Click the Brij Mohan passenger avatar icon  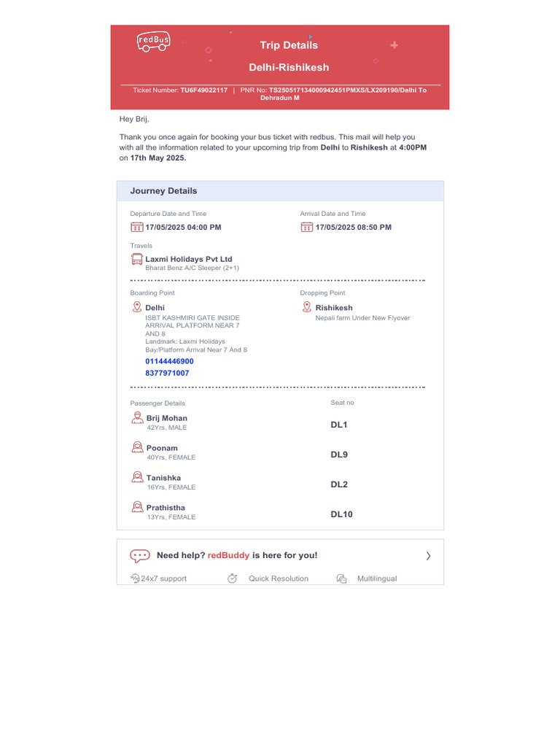point(137,417)
